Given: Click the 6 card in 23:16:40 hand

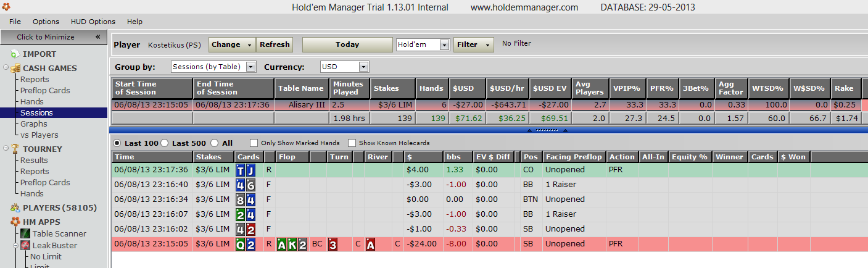Looking at the screenshot, I should coord(250,185).
